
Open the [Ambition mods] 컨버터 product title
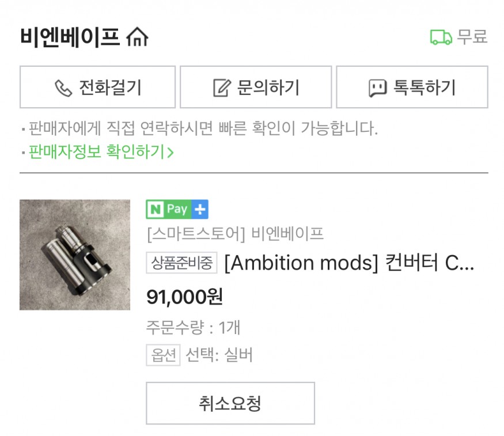[x=349, y=263]
